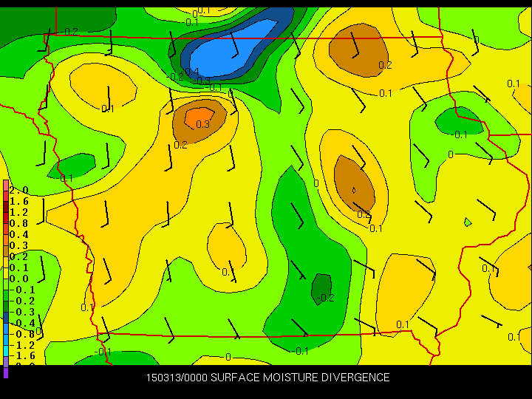Click the legend value 2.0
The width and height of the screenshot is (532, 399).
(x=18, y=190)
